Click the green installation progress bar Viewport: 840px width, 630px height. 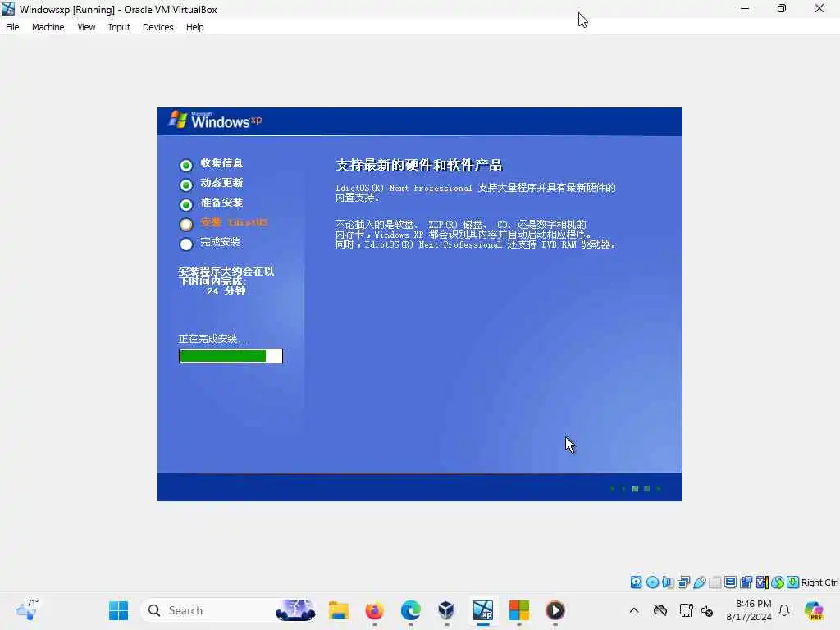231,356
